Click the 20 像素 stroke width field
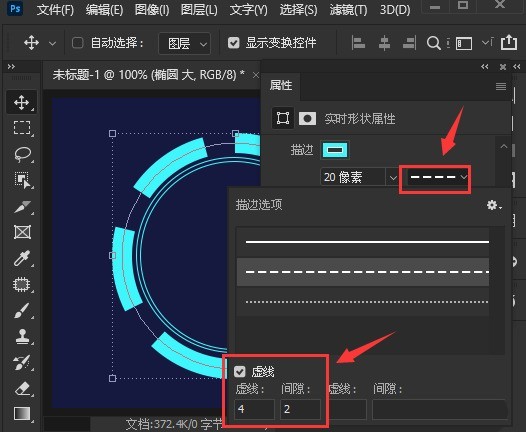This screenshot has height=432, width=526. point(353,177)
